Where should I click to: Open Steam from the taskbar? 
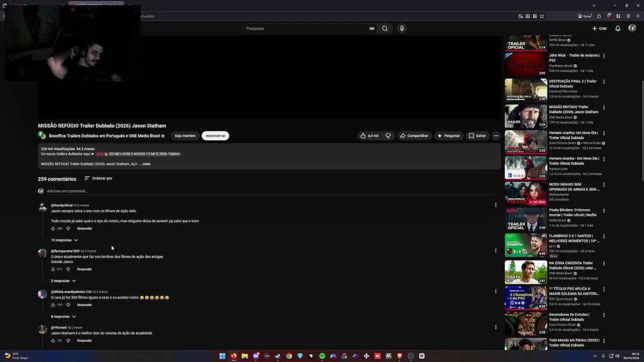click(x=278, y=356)
